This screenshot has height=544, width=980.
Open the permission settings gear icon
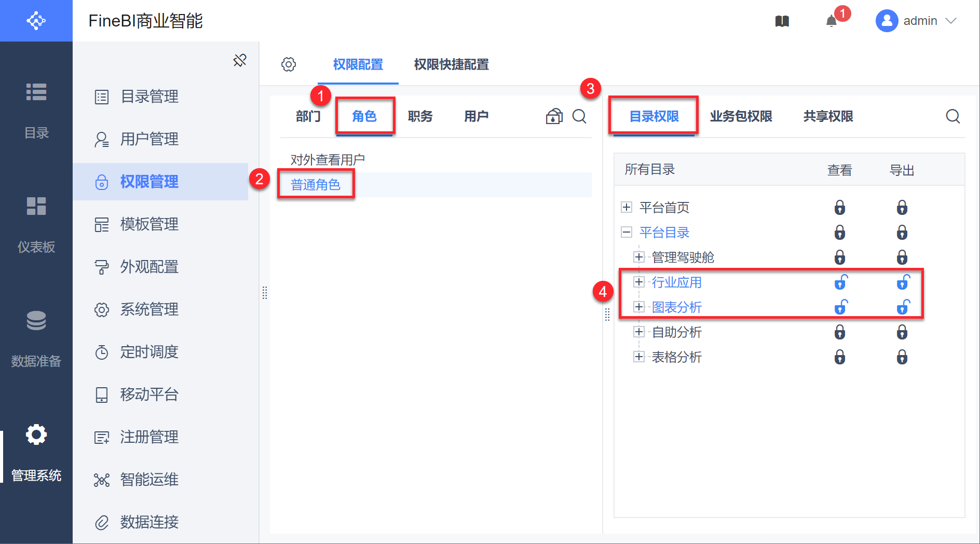pyautogui.click(x=289, y=64)
